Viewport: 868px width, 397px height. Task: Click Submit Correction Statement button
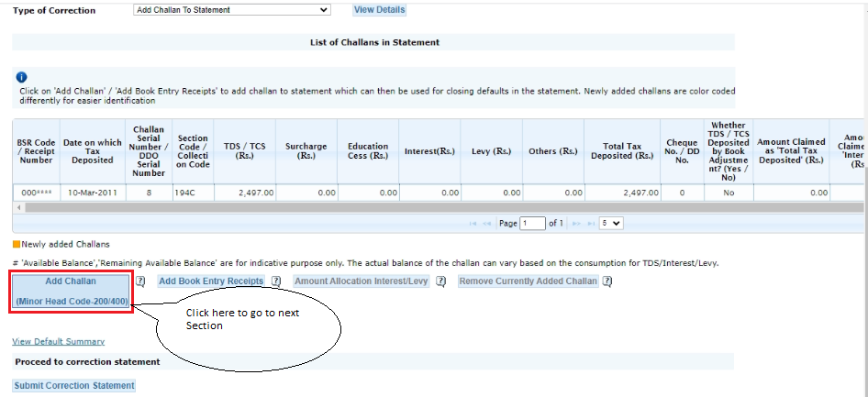point(74,386)
